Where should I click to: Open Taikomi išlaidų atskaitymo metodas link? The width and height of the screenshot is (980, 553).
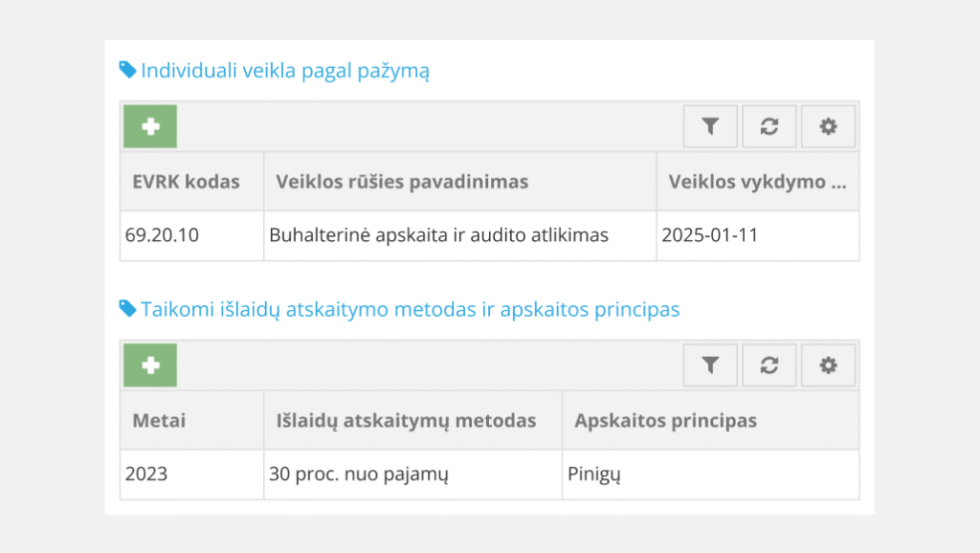click(x=410, y=309)
